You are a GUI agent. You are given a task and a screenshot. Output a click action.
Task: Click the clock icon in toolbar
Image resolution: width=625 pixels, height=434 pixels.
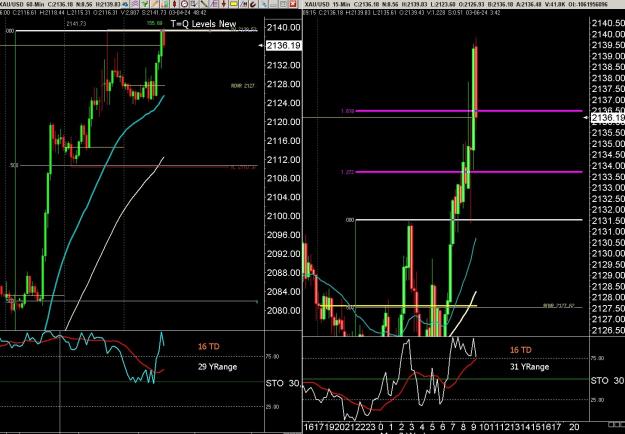point(185,4)
